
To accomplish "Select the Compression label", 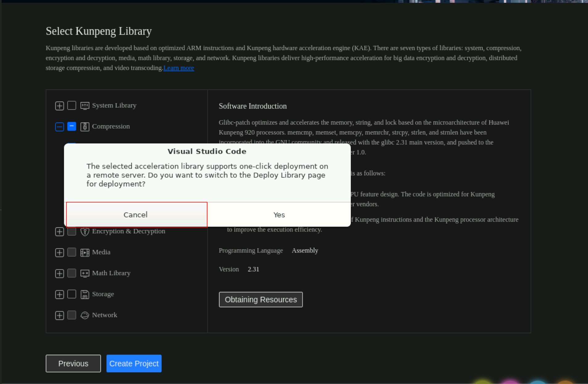I will point(111,126).
